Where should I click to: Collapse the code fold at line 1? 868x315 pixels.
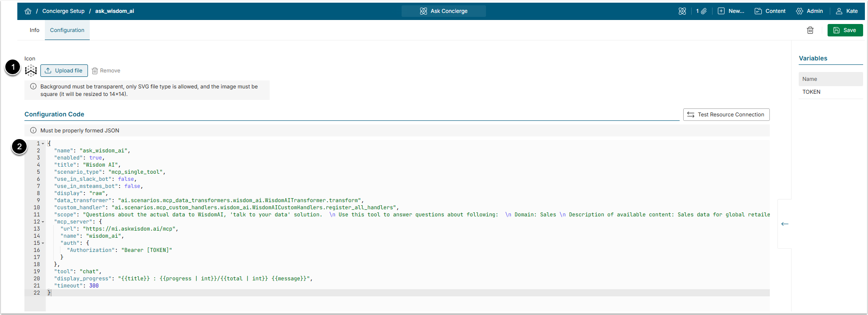point(43,144)
